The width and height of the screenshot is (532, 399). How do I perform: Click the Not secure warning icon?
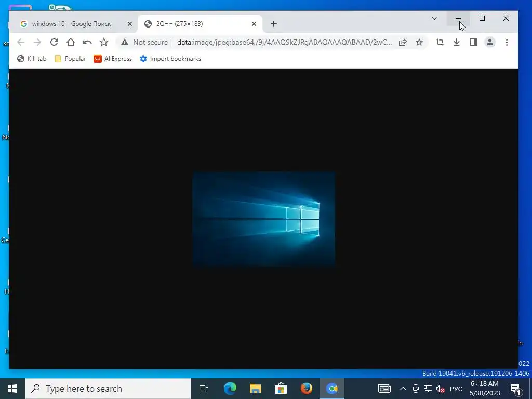click(125, 42)
